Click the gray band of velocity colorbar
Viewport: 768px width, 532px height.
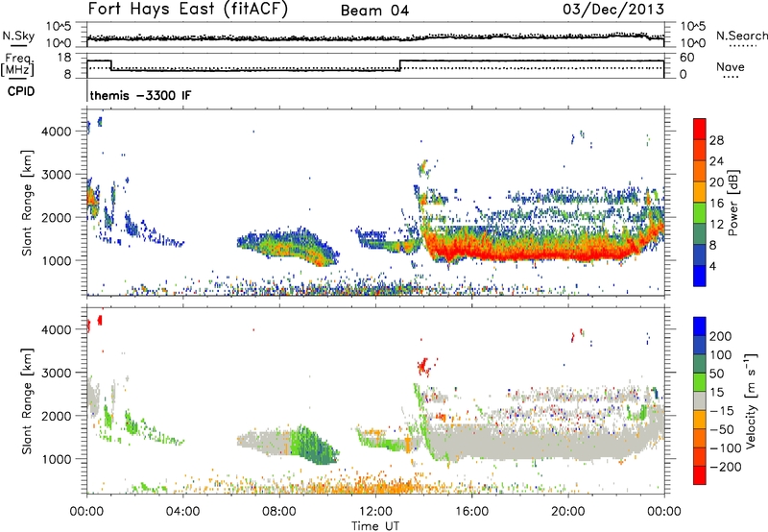(700, 400)
